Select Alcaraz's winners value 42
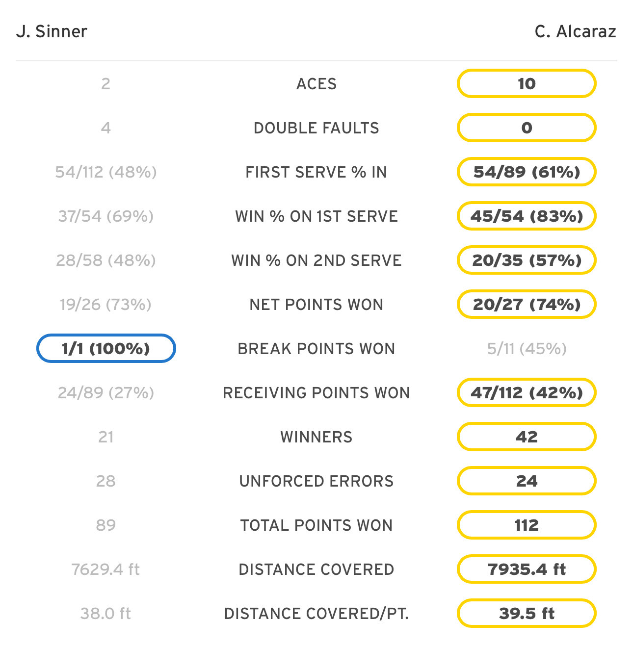 [x=527, y=437]
